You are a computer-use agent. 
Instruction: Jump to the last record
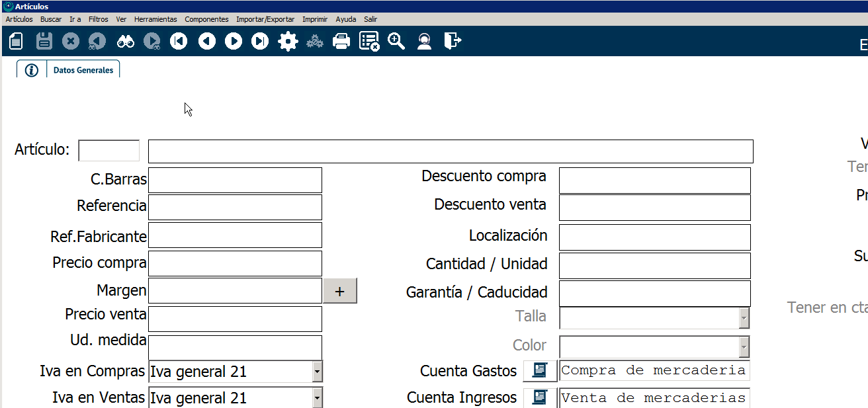click(261, 42)
